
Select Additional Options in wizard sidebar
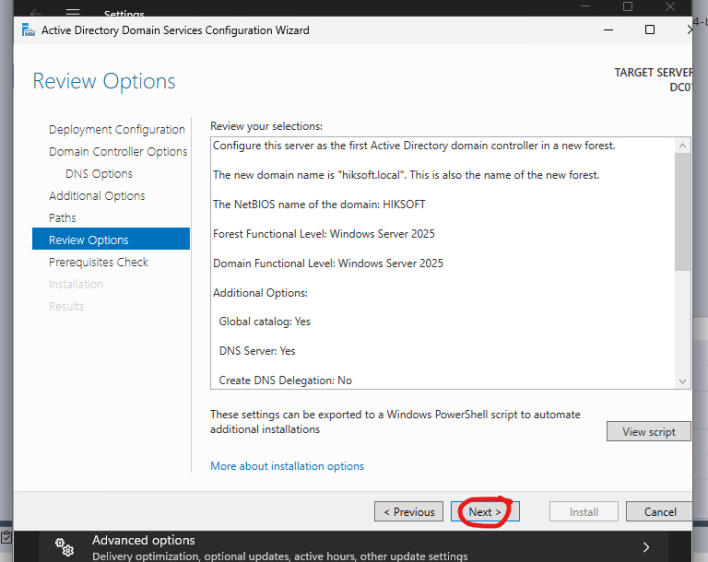(97, 196)
